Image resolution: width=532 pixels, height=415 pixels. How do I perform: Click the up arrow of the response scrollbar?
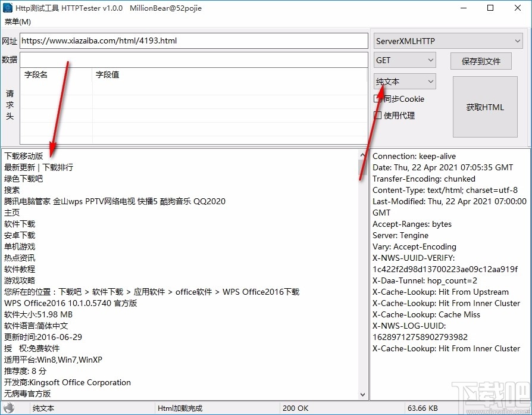pyautogui.click(x=364, y=154)
